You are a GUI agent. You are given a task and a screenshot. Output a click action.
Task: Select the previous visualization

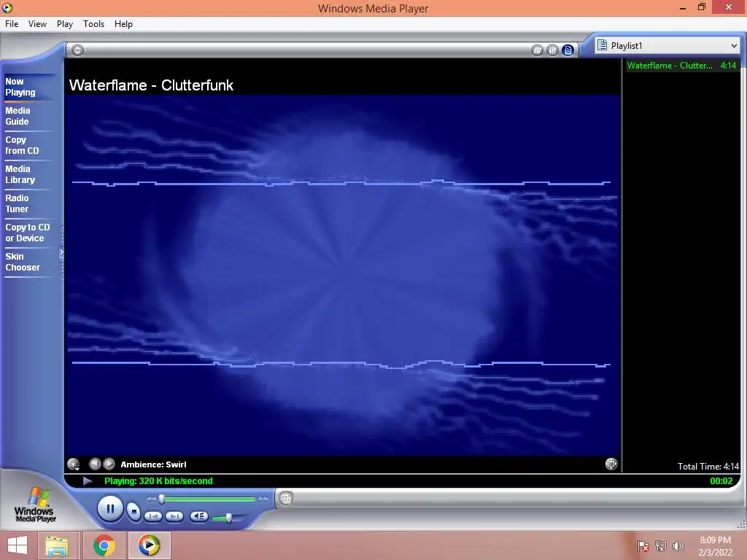(x=95, y=464)
